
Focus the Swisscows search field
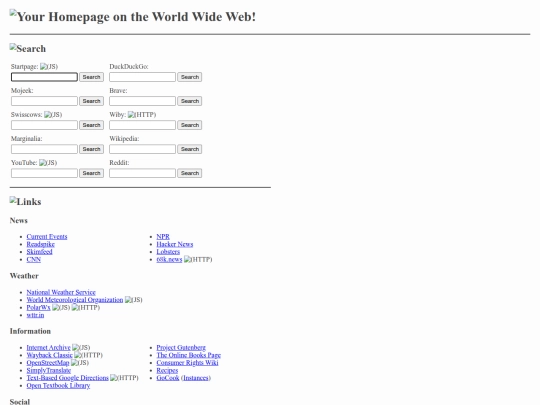coord(44,125)
